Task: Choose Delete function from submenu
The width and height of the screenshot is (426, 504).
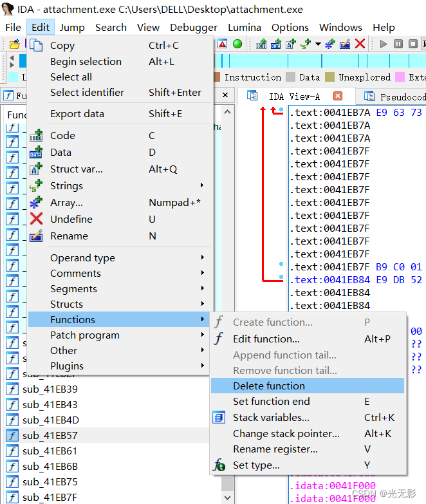Action: click(308, 386)
